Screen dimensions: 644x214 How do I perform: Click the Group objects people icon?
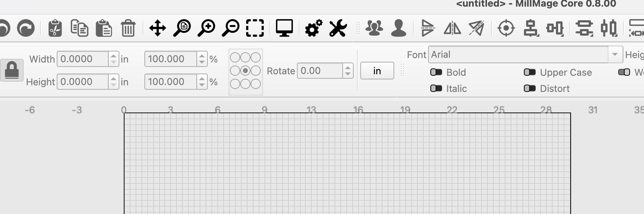point(374,28)
